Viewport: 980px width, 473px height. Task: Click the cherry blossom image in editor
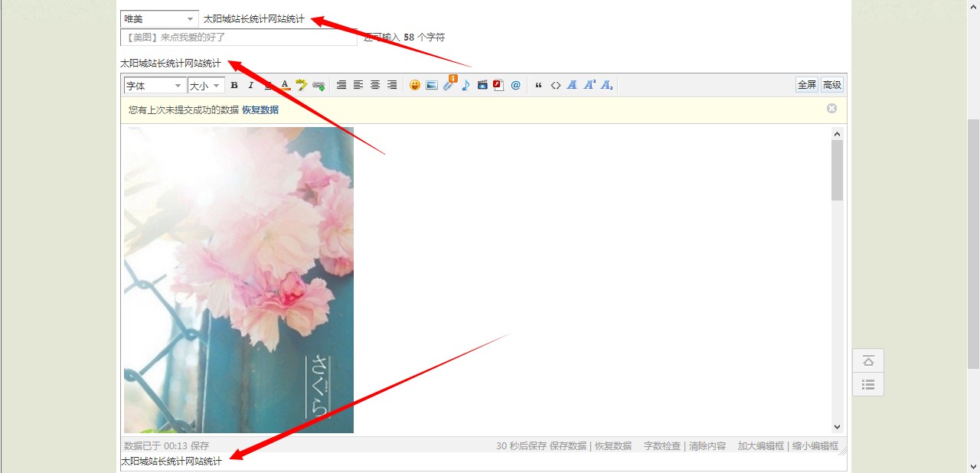[239, 280]
